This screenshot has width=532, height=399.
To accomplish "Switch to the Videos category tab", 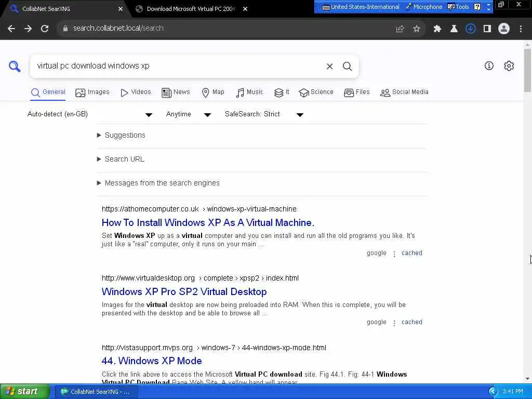I will click(x=136, y=92).
